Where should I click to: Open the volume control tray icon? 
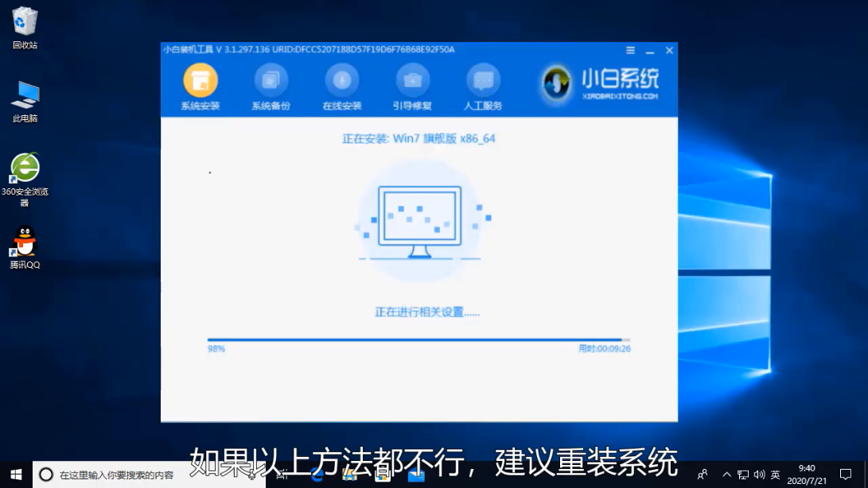(x=759, y=474)
